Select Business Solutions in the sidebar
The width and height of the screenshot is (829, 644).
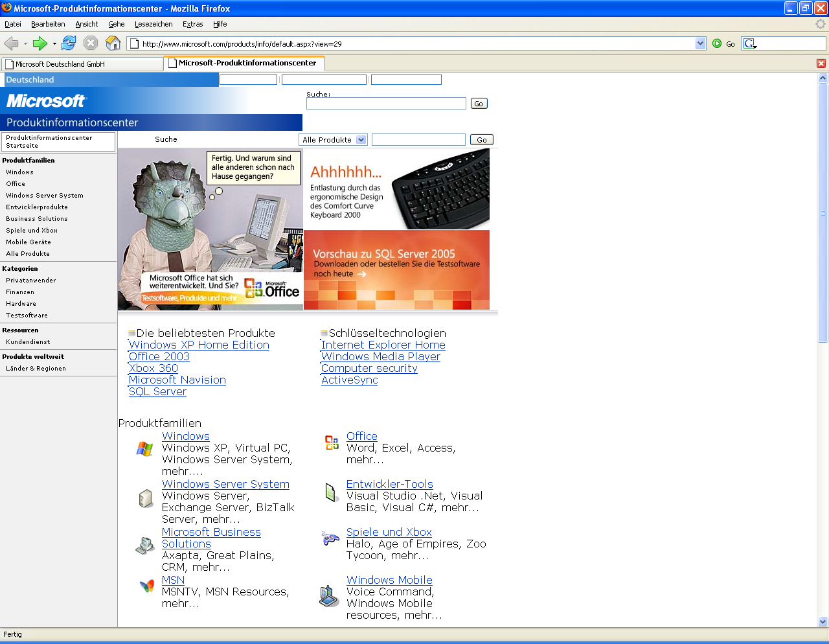click(x=37, y=219)
